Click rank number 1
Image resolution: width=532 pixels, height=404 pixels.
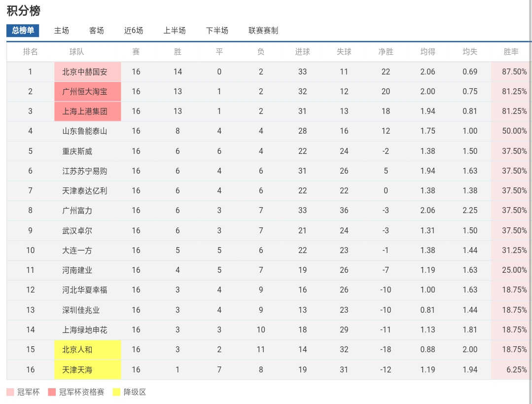tap(30, 72)
